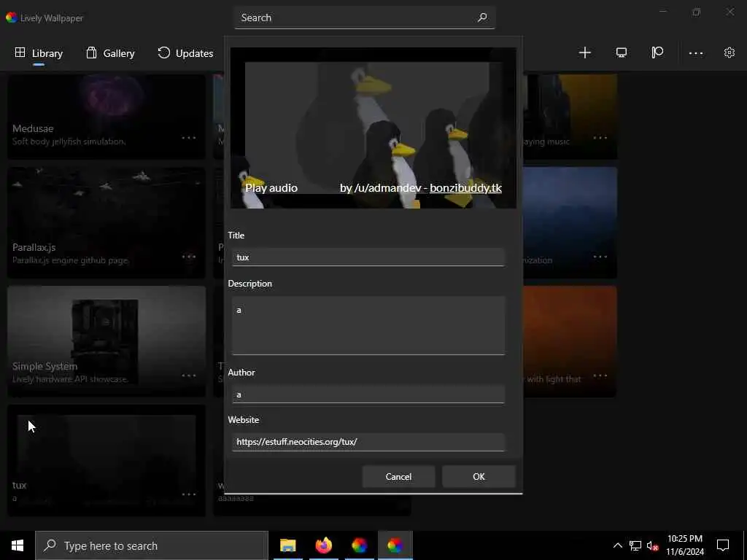
Task: Open the three-dots more menu in toolbar
Action: 695,53
